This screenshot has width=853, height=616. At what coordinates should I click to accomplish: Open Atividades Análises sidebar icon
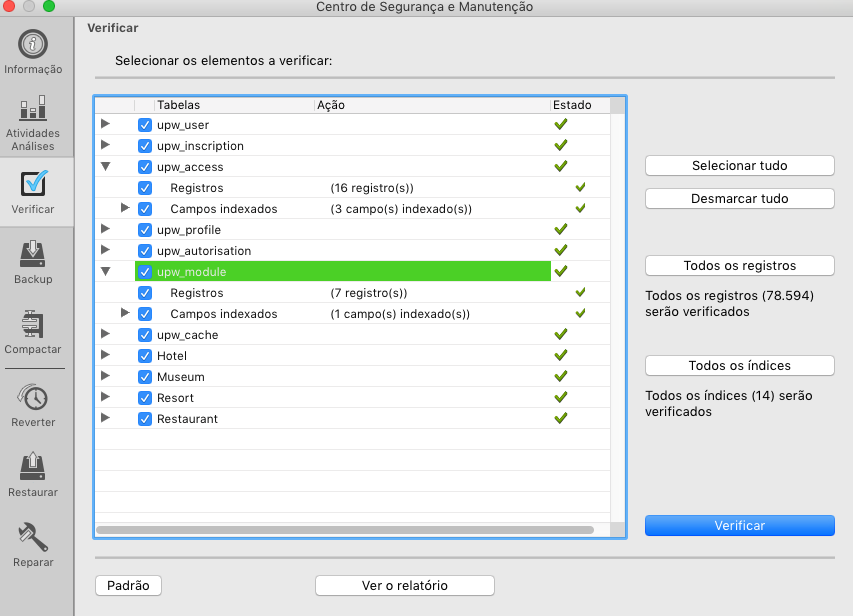(x=33, y=109)
